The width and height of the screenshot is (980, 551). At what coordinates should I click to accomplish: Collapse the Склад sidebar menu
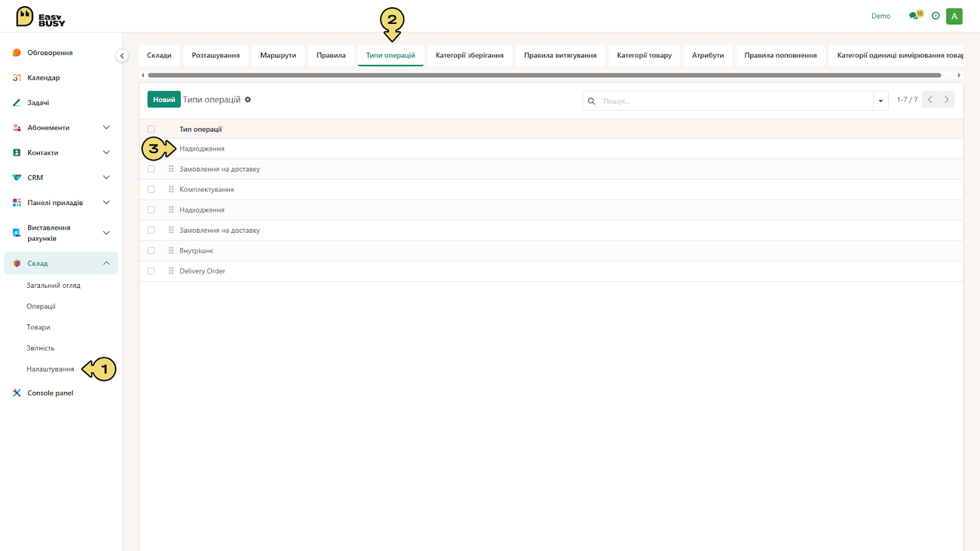coord(106,263)
